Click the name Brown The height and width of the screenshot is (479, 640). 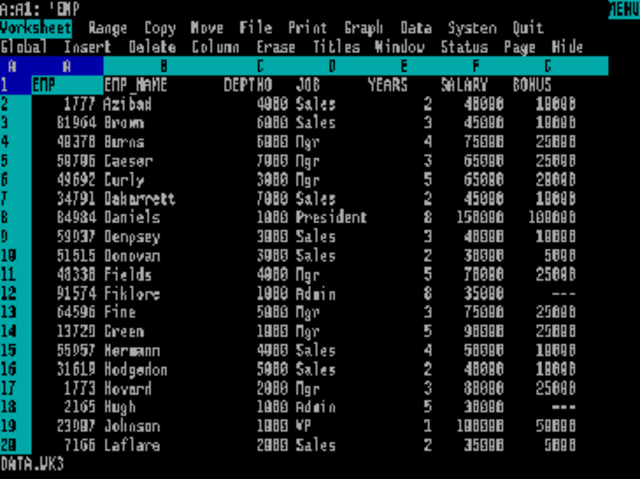[x=124, y=123]
